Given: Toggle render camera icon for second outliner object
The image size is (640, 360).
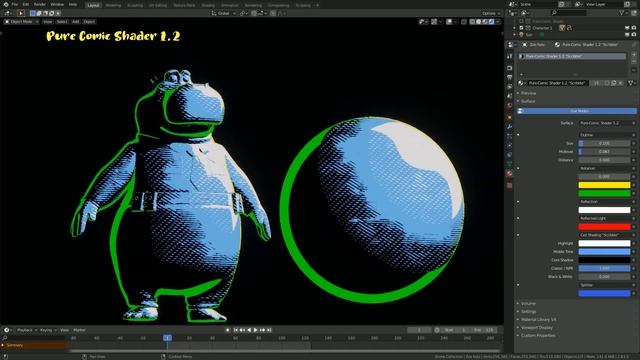Looking at the screenshot, I should [634, 35].
